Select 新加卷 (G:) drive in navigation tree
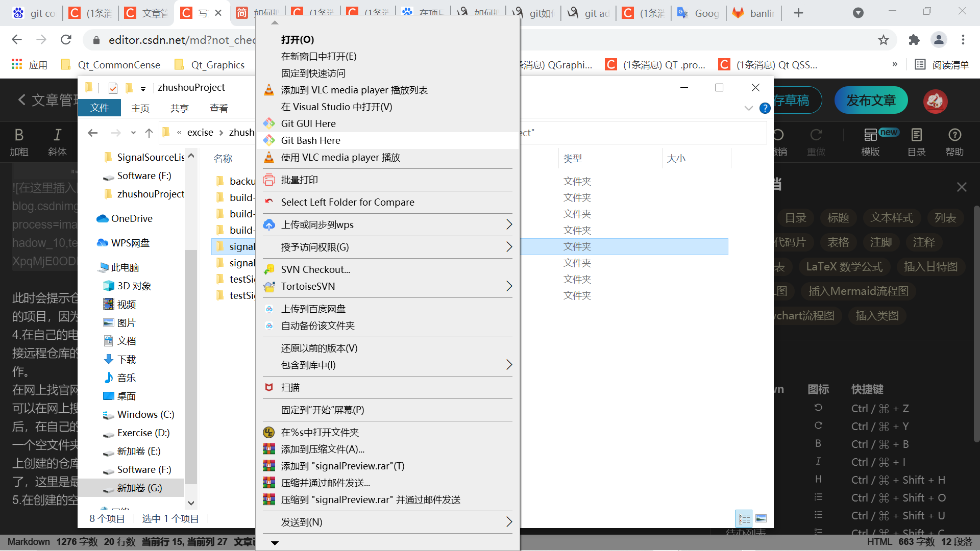This screenshot has height=551, width=980. tap(139, 488)
